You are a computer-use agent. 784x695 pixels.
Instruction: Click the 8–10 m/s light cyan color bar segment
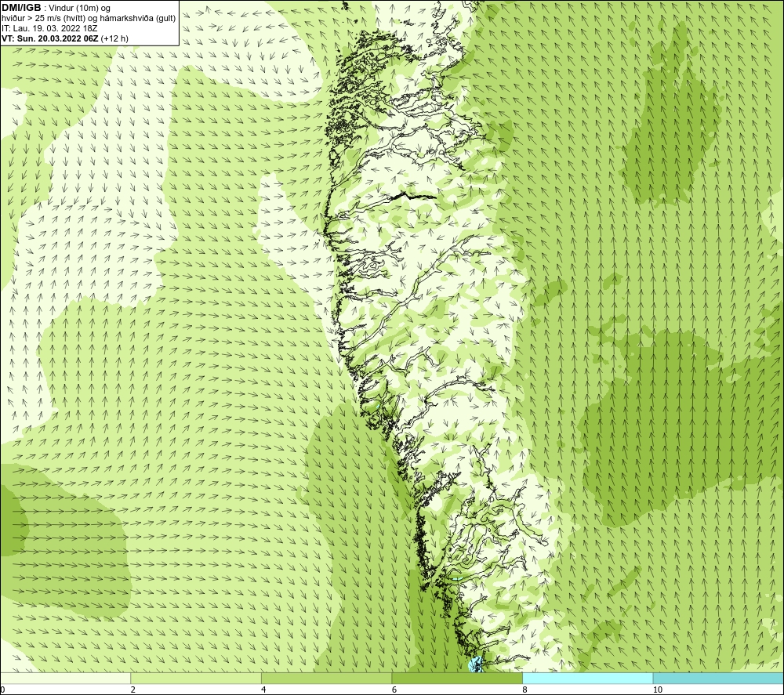tap(587, 678)
